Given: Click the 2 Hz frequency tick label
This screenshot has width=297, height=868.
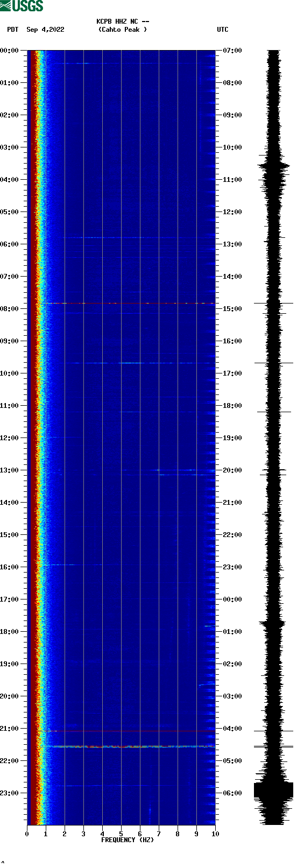Looking at the screenshot, I should pyautogui.click(x=65, y=834).
